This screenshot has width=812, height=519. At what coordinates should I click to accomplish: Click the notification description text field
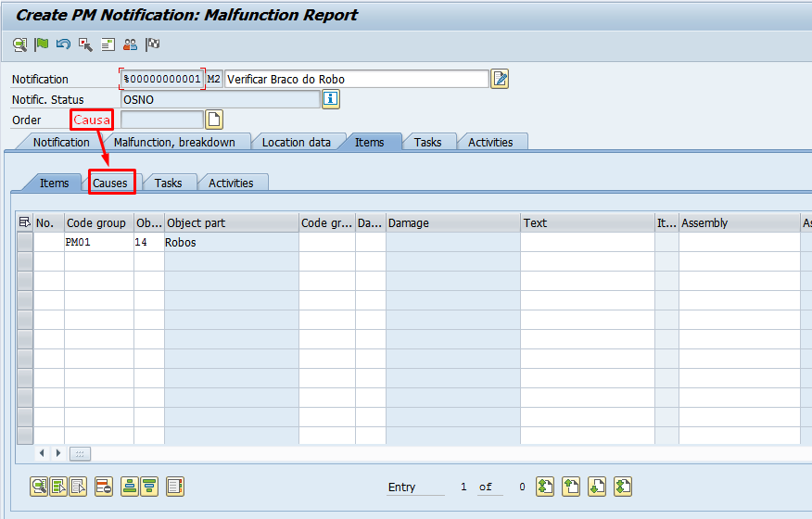coord(357,79)
